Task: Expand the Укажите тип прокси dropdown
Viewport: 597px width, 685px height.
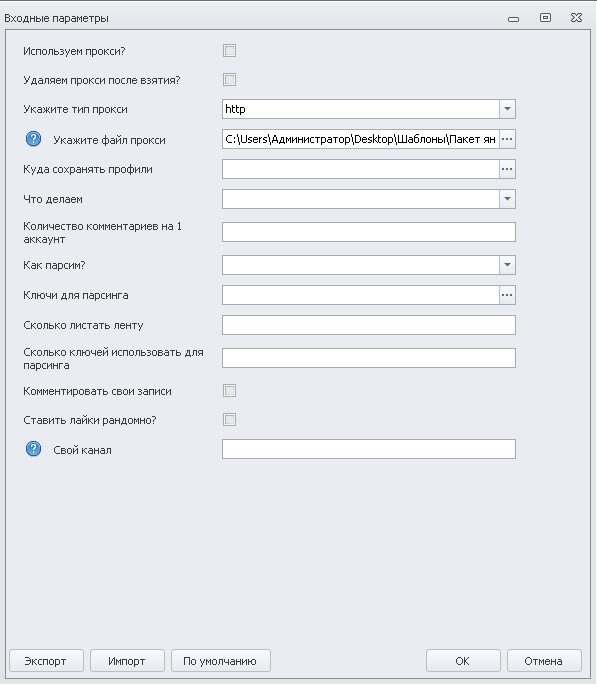Action: pos(507,109)
